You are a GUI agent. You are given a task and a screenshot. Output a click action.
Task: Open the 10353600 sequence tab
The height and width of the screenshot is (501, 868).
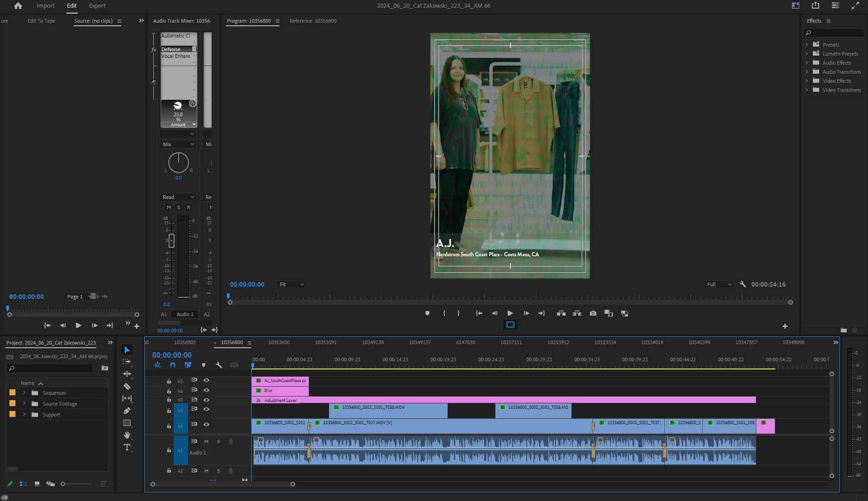278,342
